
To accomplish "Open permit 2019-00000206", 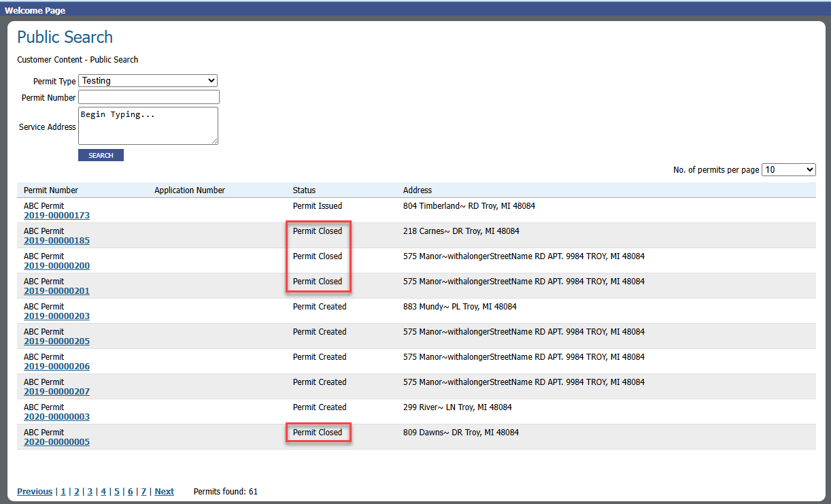I will click(x=56, y=367).
